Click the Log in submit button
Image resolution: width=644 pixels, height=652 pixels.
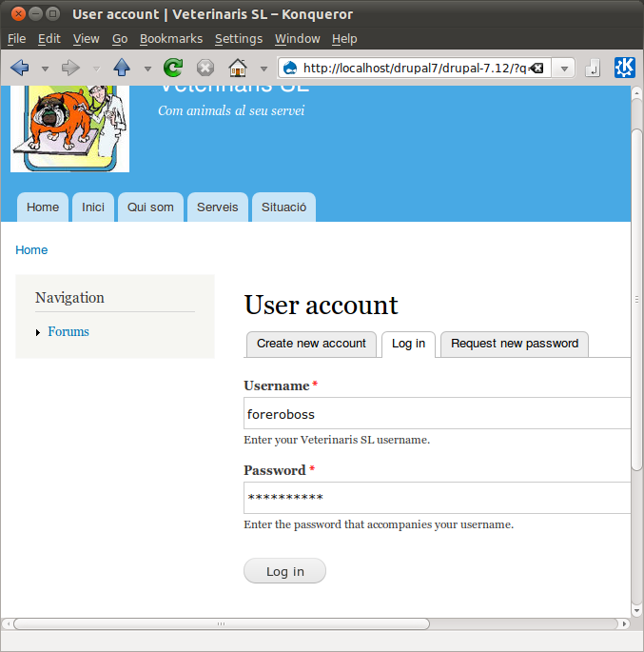284,571
